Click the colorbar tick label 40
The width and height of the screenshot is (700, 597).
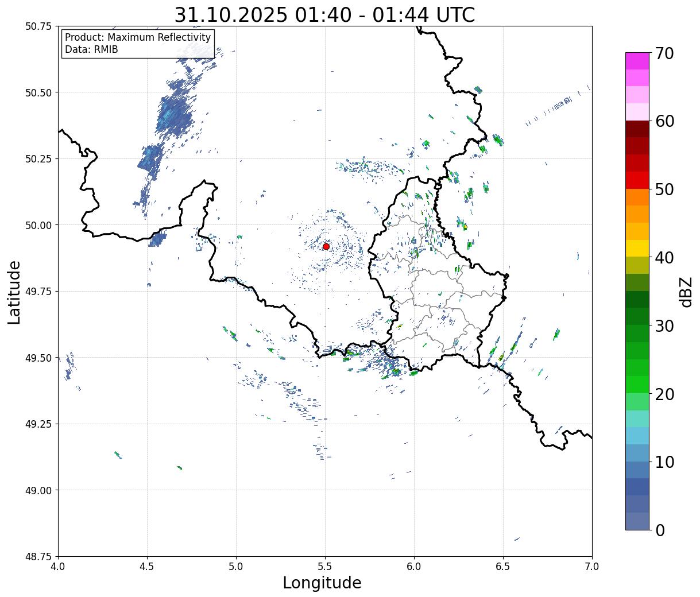coord(664,257)
